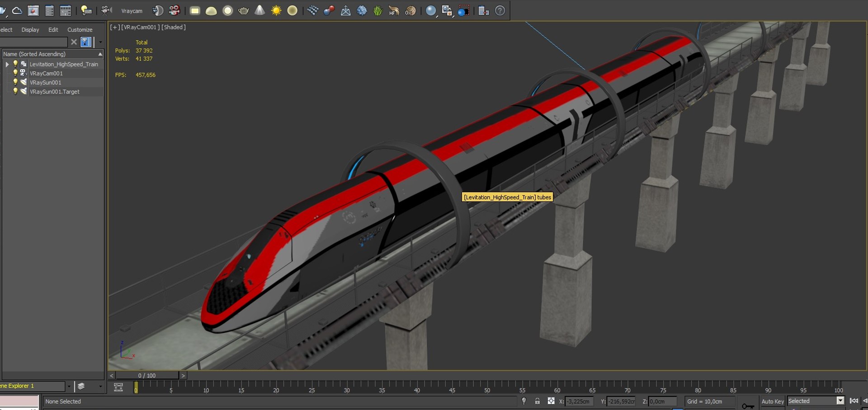
Task: Click the pale yellow sphere ambient light icon
Action: [x=292, y=10]
